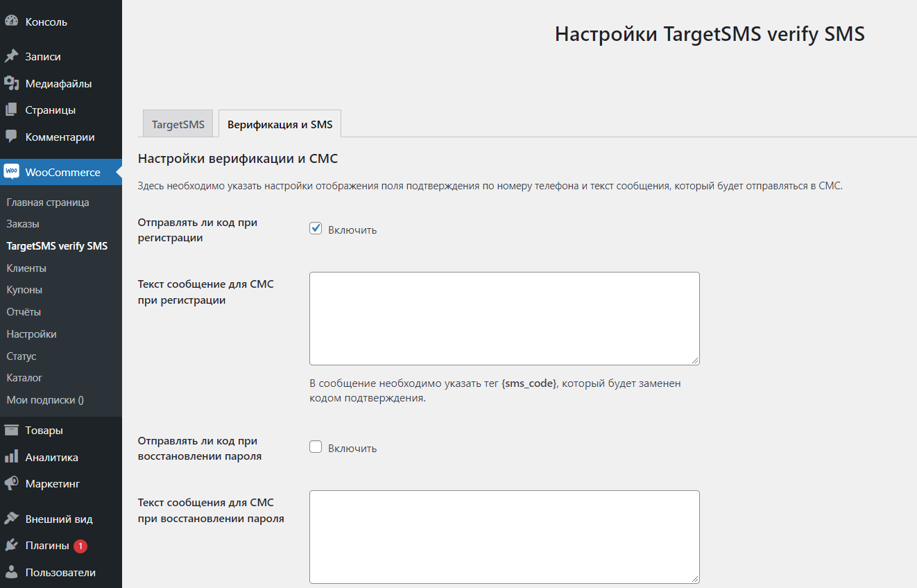917x588 pixels.
Task: Open Медиафайлы menu item
Action: pyautogui.click(x=61, y=83)
